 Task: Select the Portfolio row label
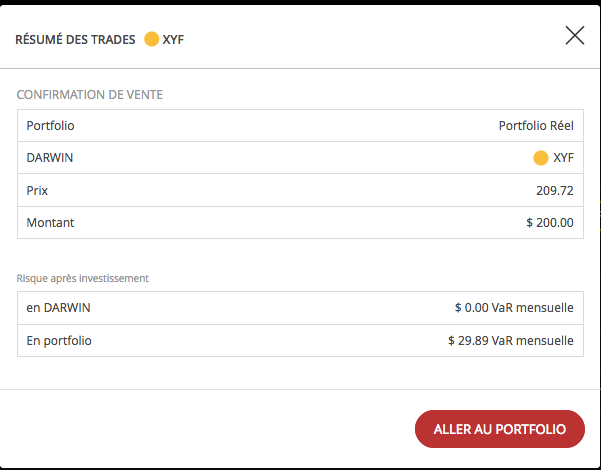pyautogui.click(x=50, y=126)
